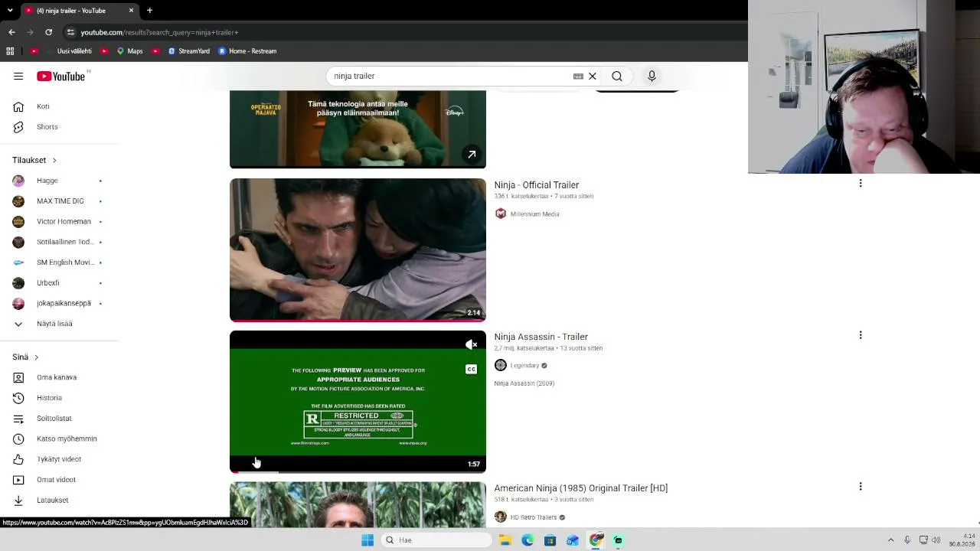Open the more options menu for Ninja Assassin - Trailer
Viewport: 980px width, 551px height.
(x=861, y=335)
